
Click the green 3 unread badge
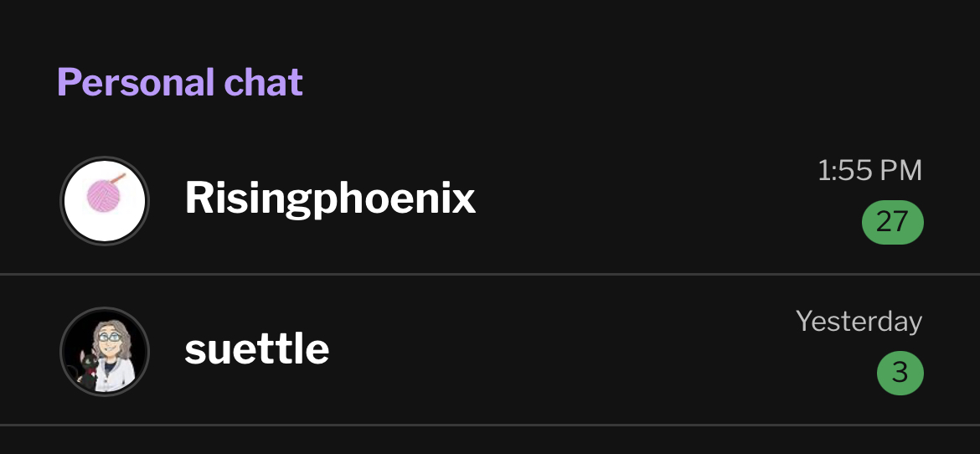900,372
